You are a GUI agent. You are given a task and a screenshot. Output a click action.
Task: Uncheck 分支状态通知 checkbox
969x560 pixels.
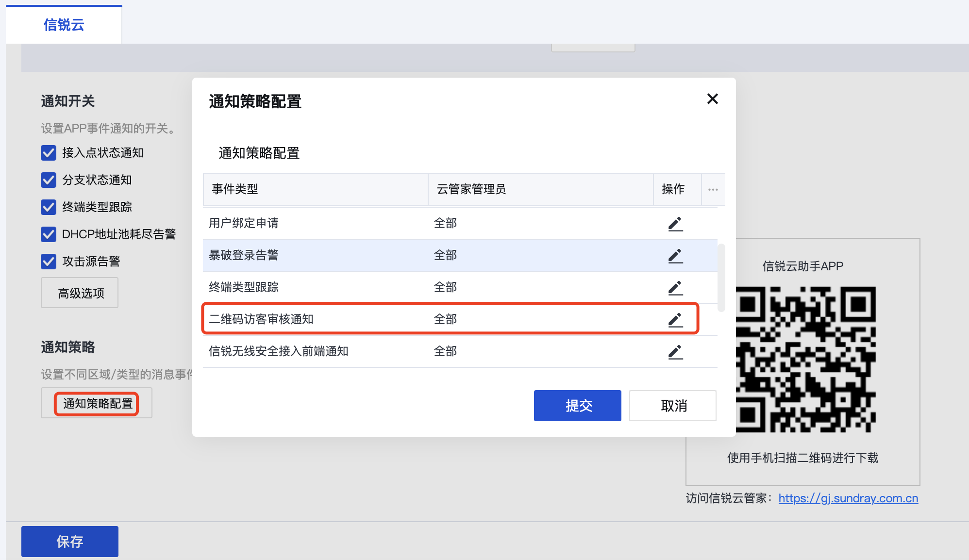point(49,180)
